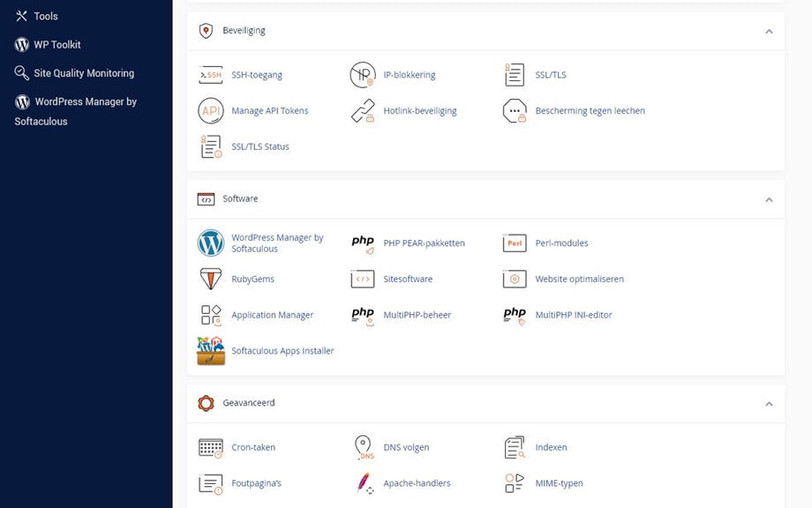Open the Website optimaliseren link
The height and width of the screenshot is (508, 812).
click(x=580, y=279)
